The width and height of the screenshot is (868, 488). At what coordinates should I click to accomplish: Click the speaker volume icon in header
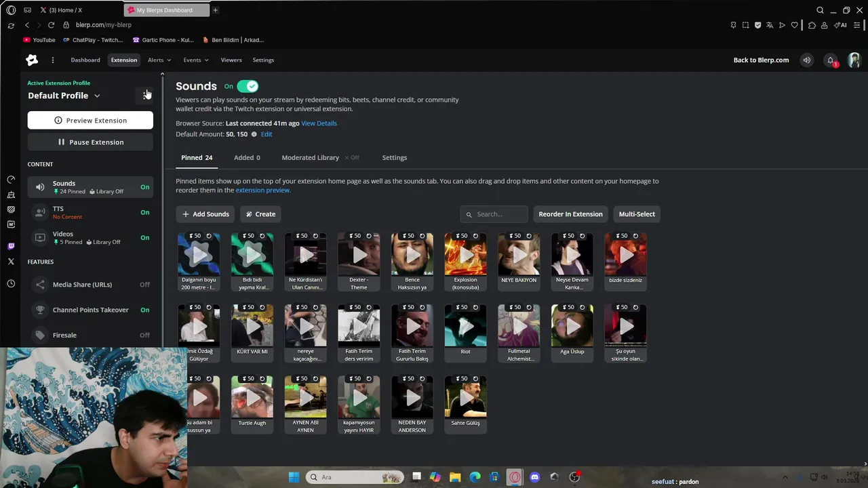(x=807, y=60)
